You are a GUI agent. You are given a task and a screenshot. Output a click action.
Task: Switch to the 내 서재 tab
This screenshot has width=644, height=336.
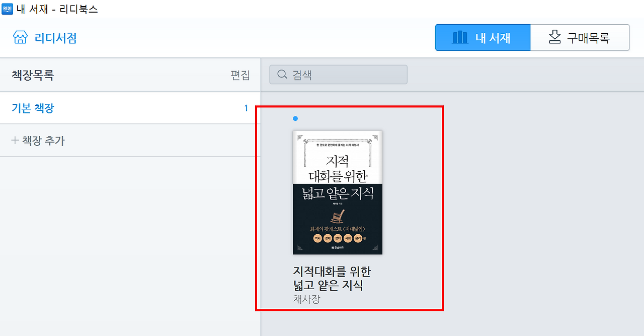tap(483, 37)
